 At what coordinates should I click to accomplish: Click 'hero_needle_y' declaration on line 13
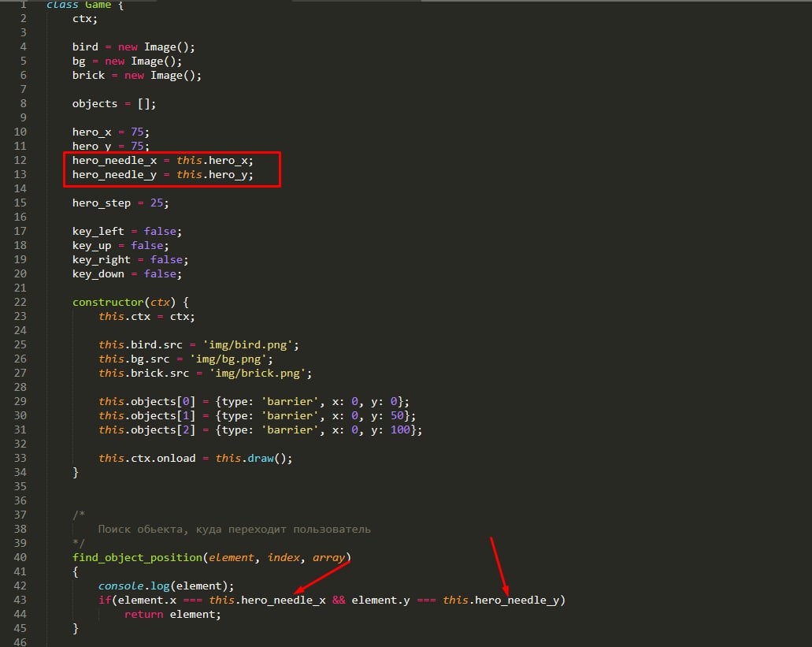coord(114,175)
